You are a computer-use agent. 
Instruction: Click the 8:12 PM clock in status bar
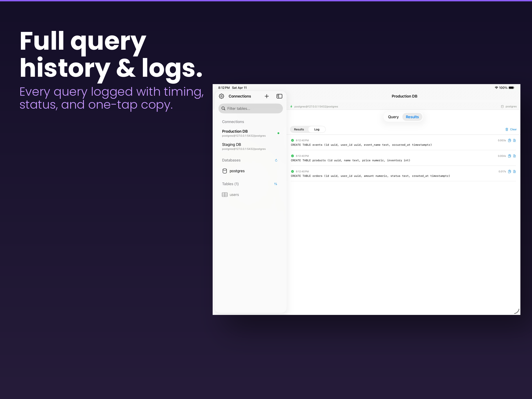[224, 88]
